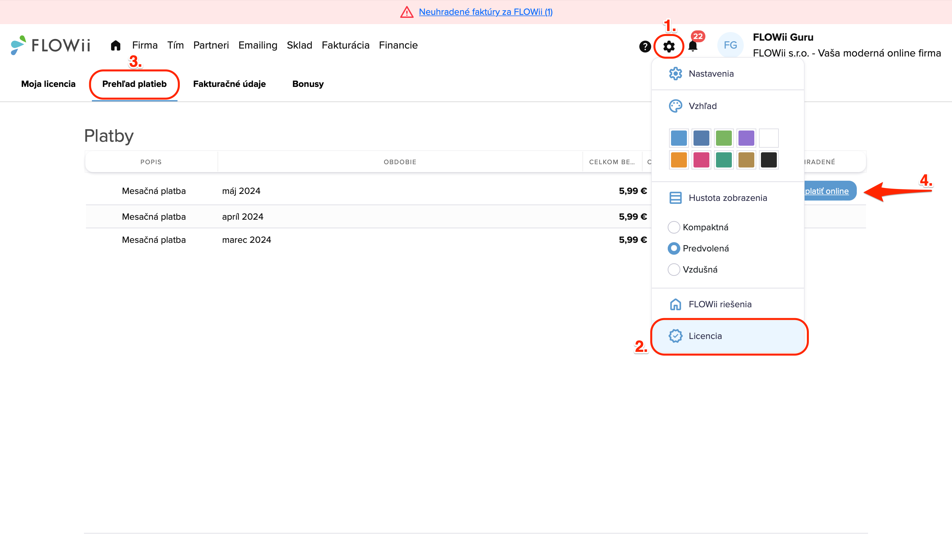Open the settings gear icon

[x=669, y=47]
